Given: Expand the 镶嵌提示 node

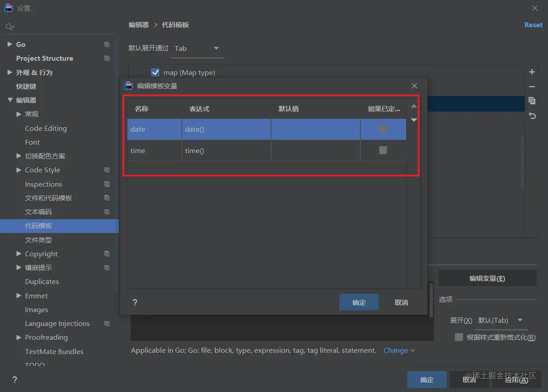Looking at the screenshot, I should coord(19,267).
